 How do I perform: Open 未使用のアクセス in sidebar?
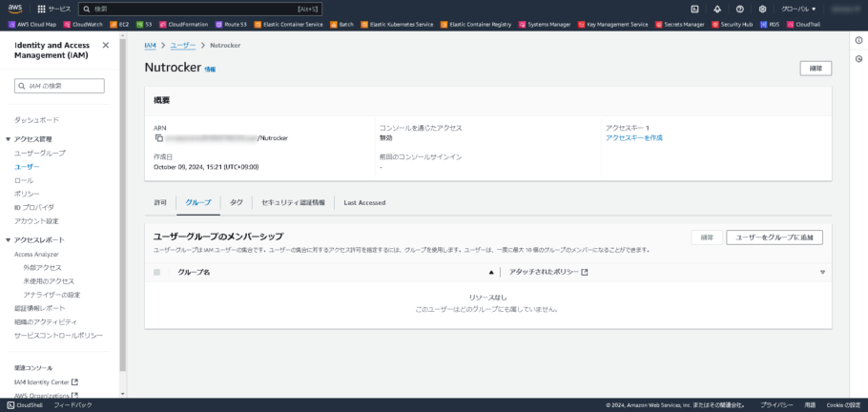(49, 281)
